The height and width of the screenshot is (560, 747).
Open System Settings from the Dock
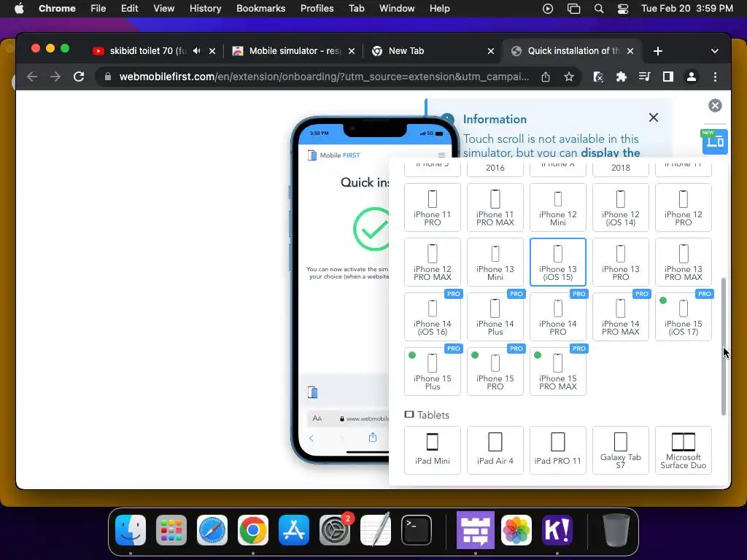[334, 529]
